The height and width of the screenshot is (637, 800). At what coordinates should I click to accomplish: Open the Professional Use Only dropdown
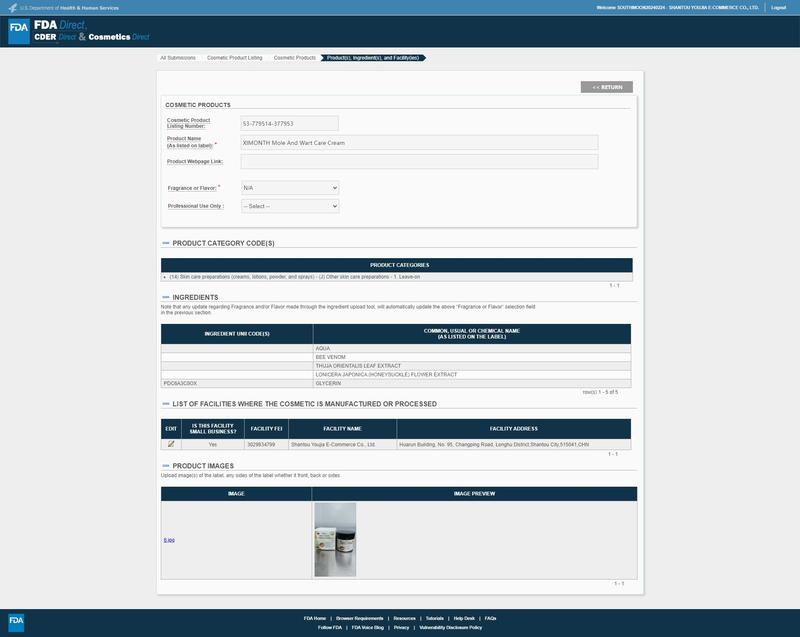290,206
